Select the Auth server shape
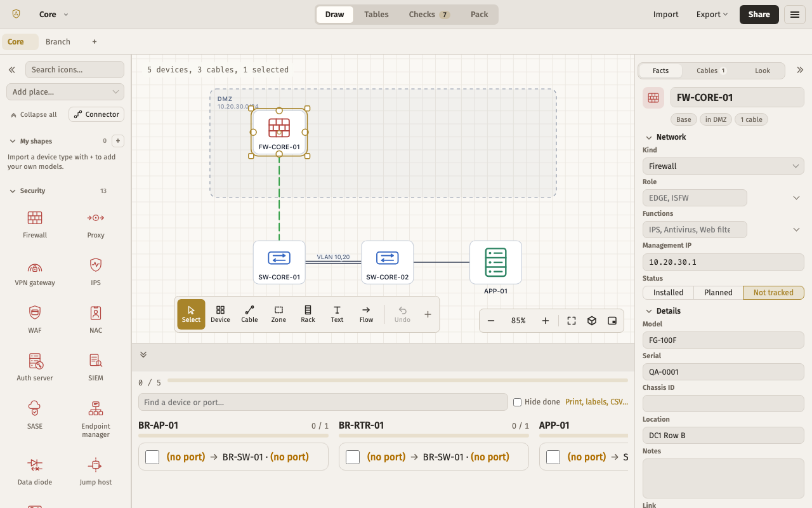812x508 pixels. pos(35,367)
